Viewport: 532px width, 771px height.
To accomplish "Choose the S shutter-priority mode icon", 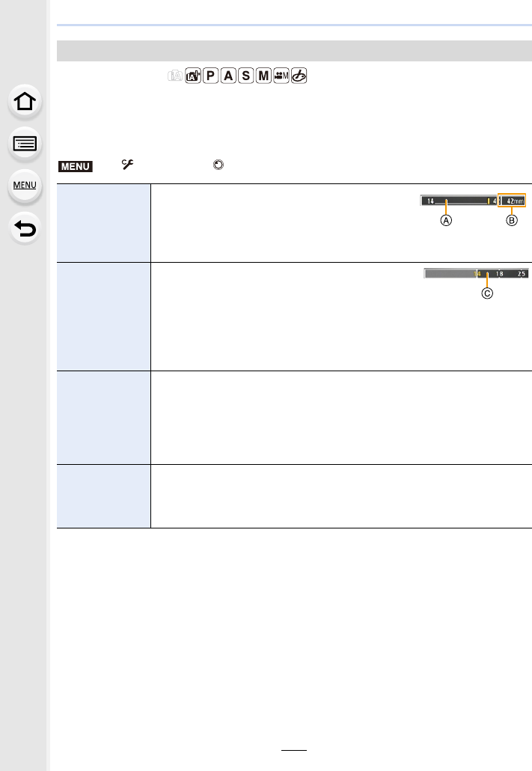I will (x=246, y=76).
